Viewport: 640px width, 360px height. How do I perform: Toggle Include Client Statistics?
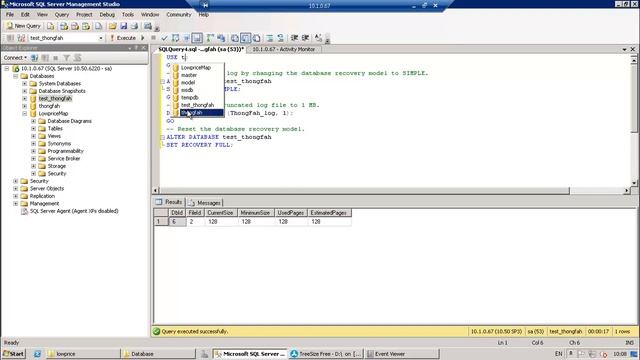click(x=221, y=38)
